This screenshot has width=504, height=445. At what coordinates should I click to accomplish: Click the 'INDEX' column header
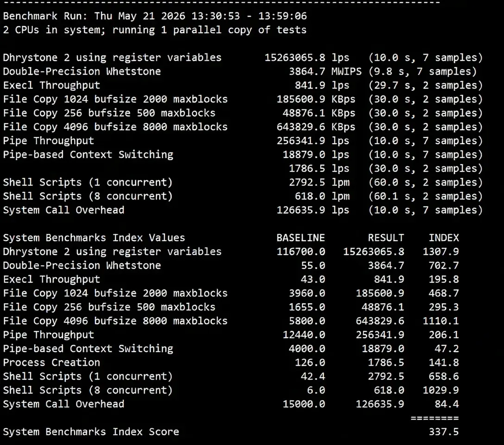(444, 237)
